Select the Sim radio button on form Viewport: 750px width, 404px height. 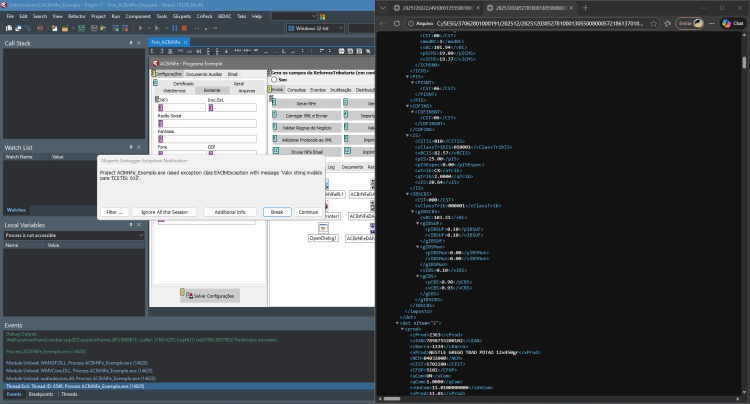tap(274, 80)
